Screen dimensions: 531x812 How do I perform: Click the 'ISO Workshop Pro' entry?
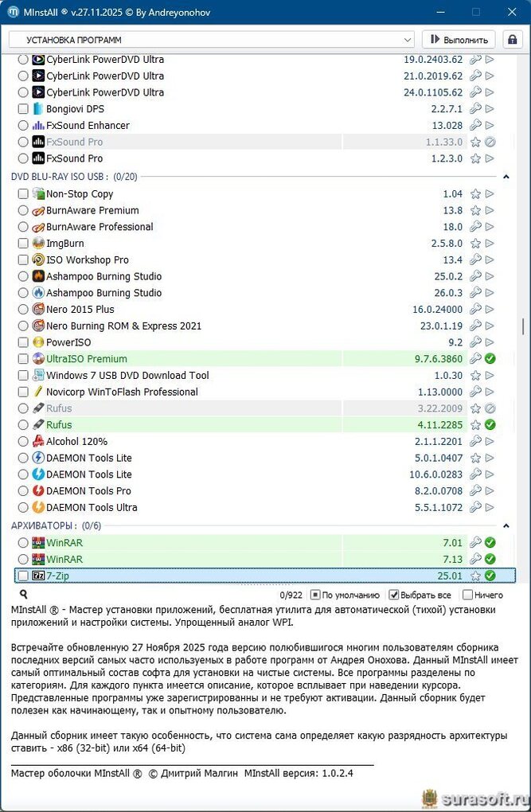(88, 260)
